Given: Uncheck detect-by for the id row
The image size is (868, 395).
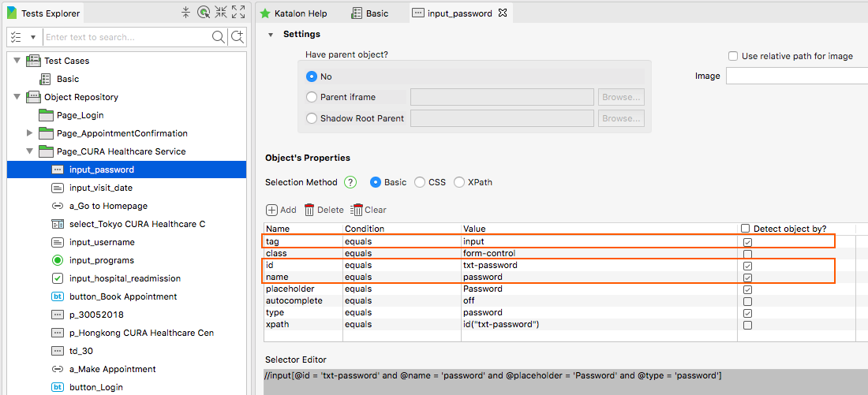Looking at the screenshot, I should (748, 266).
